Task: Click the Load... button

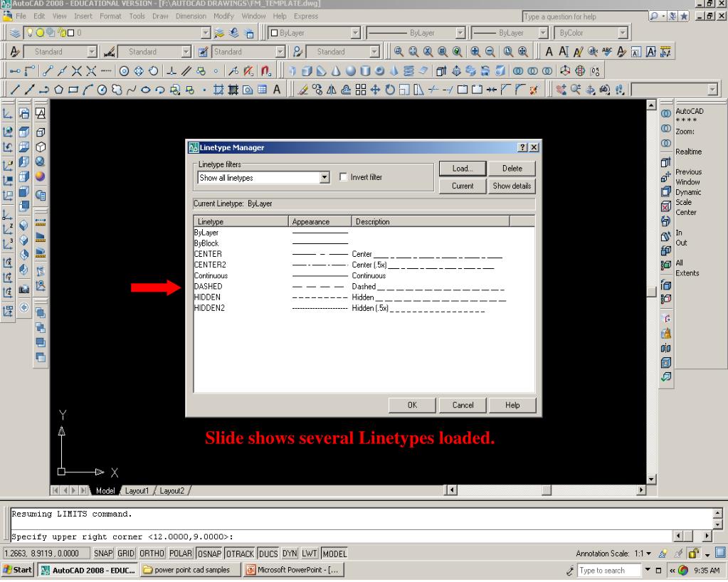Action: [463, 169]
